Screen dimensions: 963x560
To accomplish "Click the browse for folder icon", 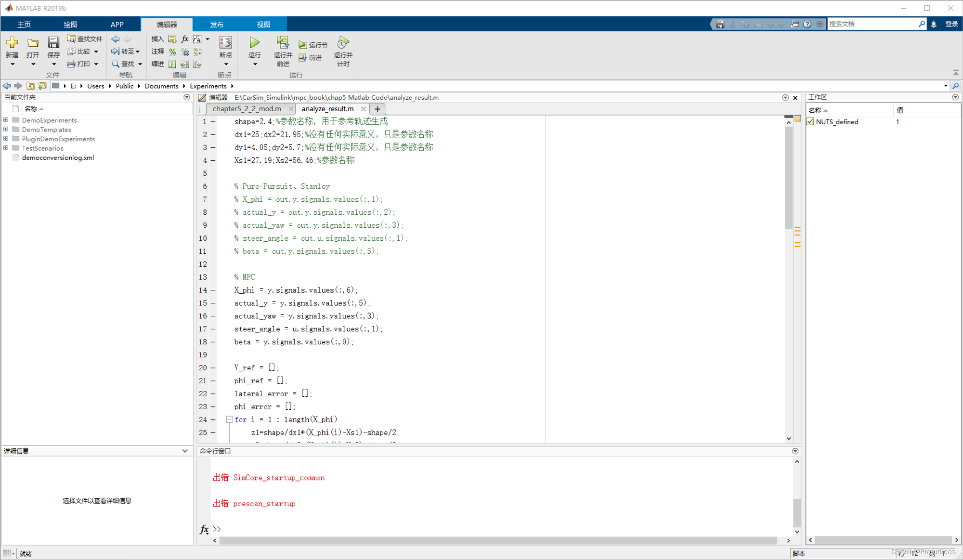I will [42, 86].
